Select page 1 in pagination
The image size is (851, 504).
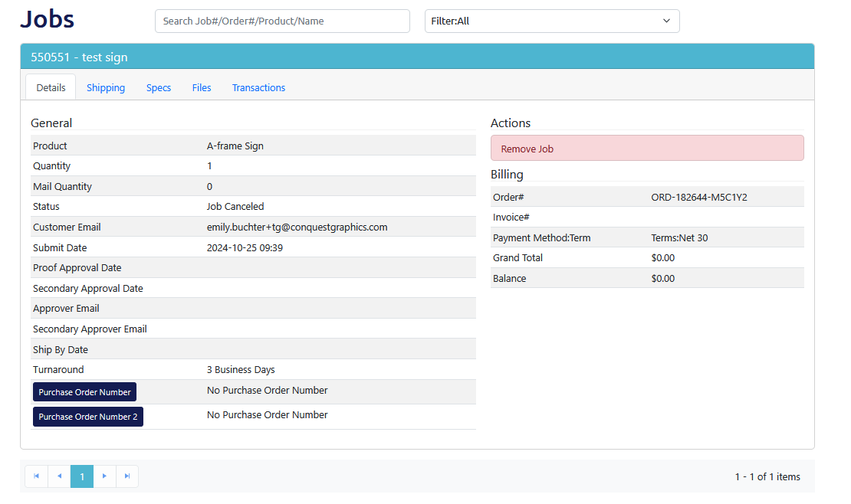point(82,476)
